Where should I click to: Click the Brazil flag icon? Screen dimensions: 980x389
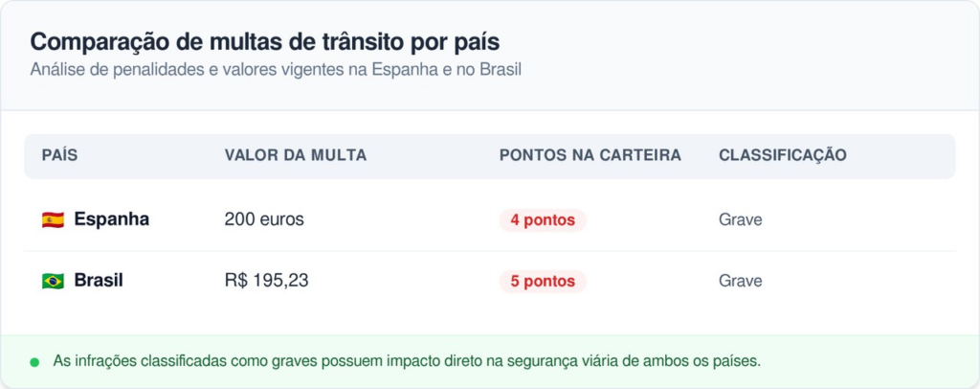(53, 281)
